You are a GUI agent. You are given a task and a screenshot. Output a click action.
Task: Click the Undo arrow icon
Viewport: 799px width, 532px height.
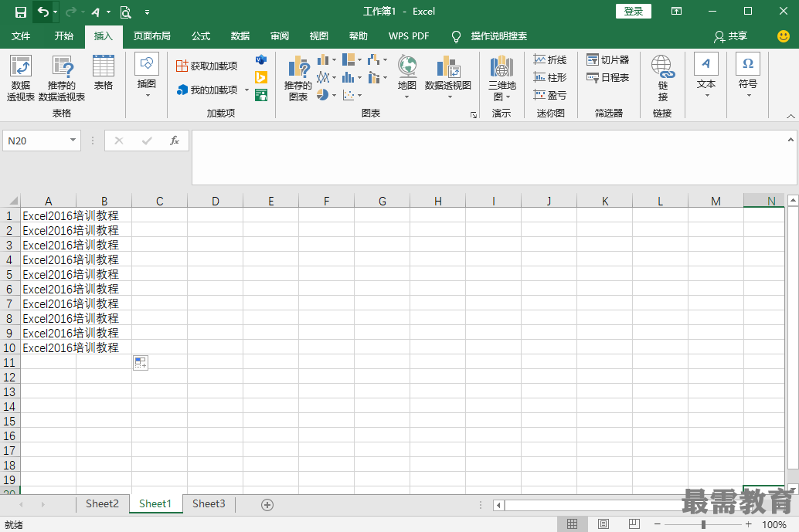click(43, 12)
